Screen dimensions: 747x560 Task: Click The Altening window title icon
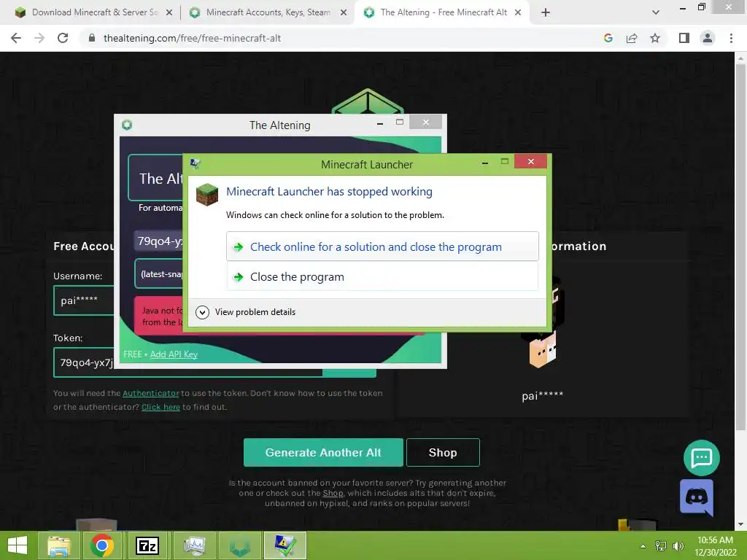point(127,125)
